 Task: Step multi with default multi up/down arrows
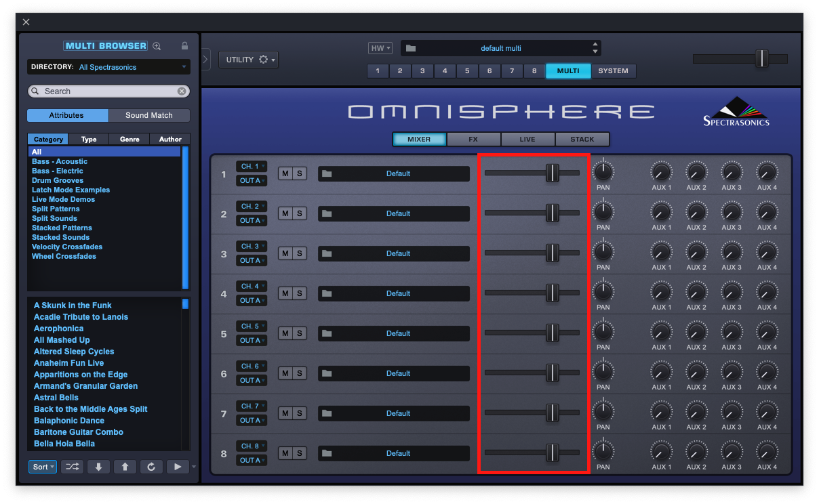tap(595, 48)
